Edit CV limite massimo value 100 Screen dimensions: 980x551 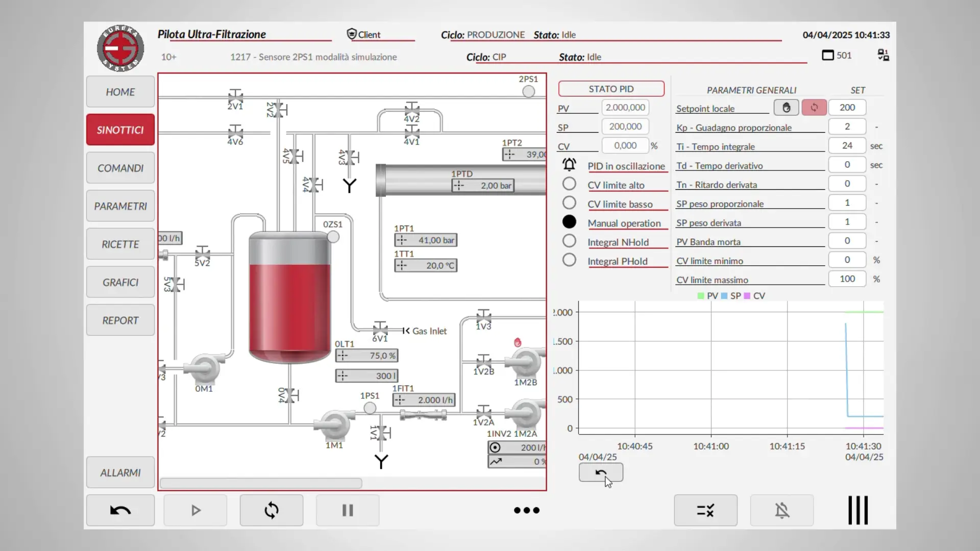click(847, 279)
